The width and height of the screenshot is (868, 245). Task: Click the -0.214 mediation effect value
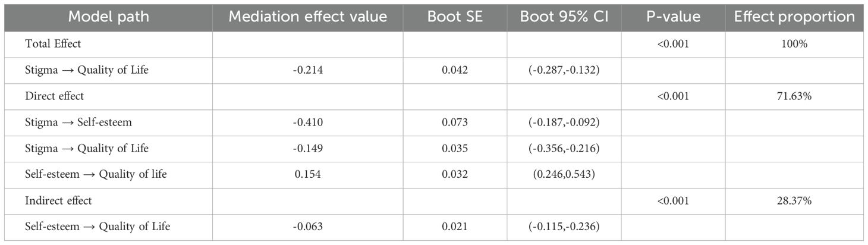point(307,70)
